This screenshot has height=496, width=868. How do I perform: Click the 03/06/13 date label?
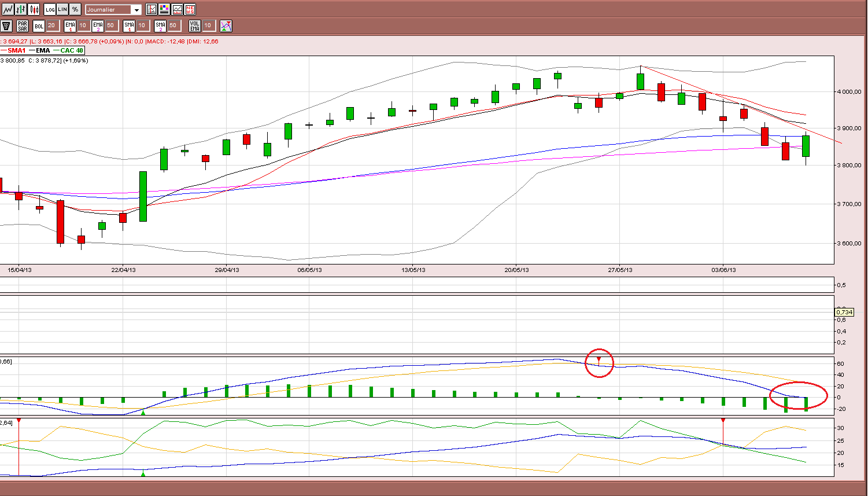coord(723,270)
